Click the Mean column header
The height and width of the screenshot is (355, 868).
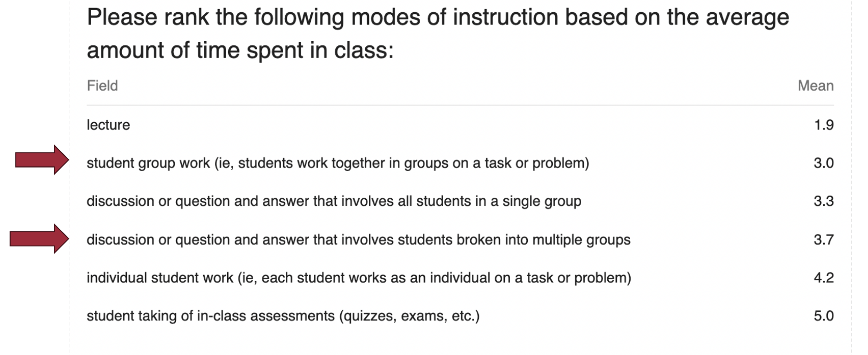(815, 86)
